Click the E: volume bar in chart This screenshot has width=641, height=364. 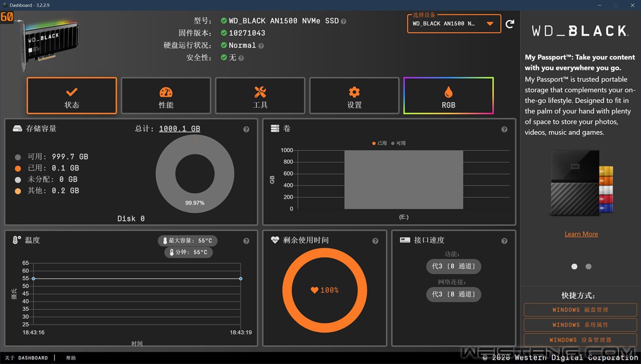pos(404,180)
